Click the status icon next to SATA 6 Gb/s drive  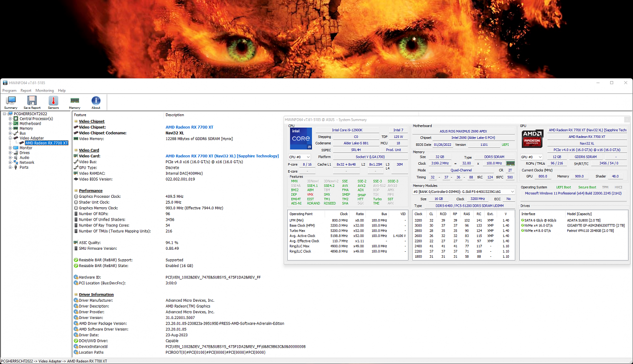tap(523, 221)
